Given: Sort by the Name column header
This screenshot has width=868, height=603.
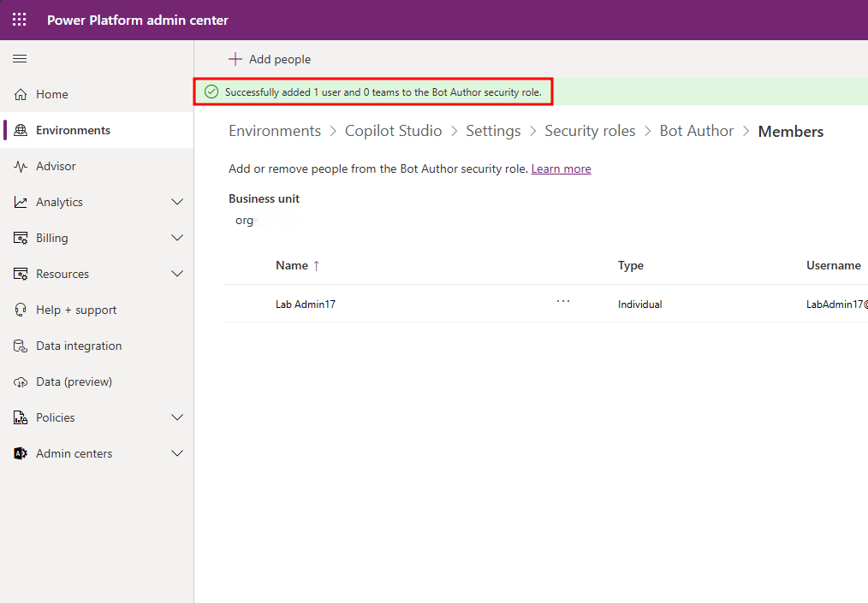Looking at the screenshot, I should coord(292,266).
